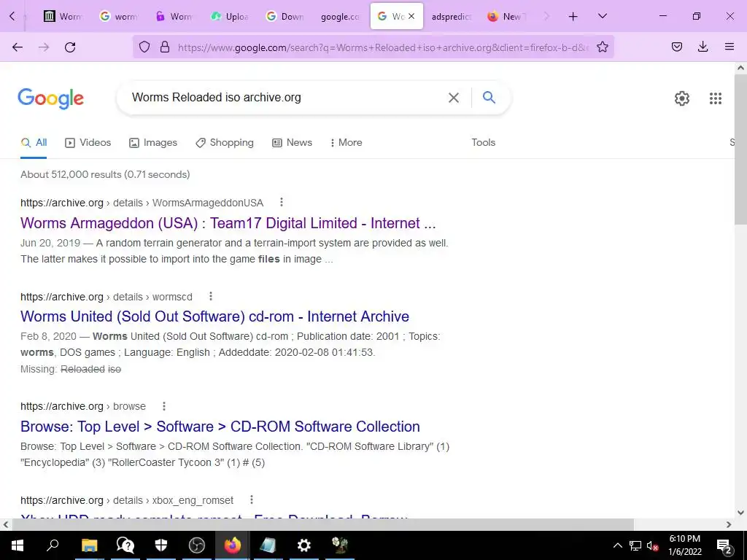Open the Google apps grid
Screen dimensions: 747x560
click(715, 98)
